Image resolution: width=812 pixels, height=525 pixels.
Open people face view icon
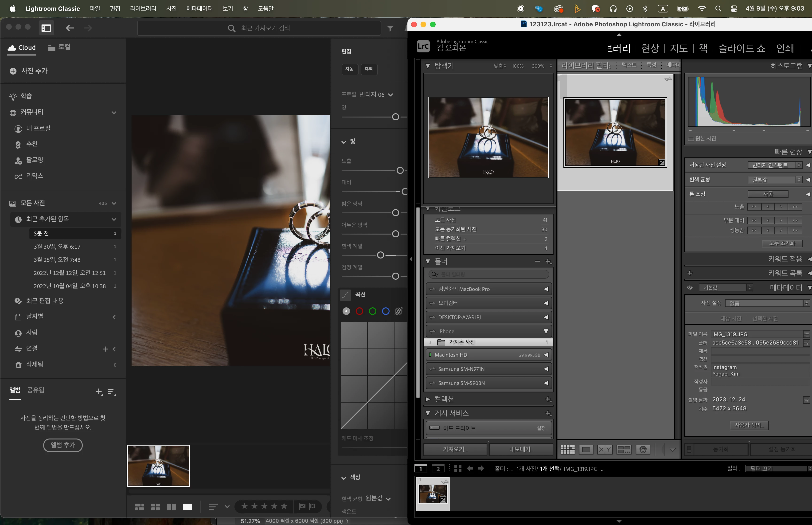643,449
